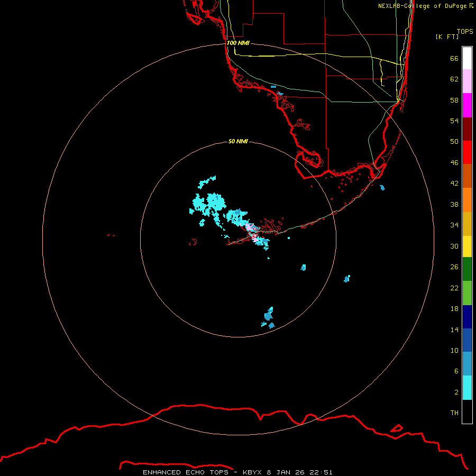
Task: Pick the cyan legend swatch
Action: tap(467, 388)
